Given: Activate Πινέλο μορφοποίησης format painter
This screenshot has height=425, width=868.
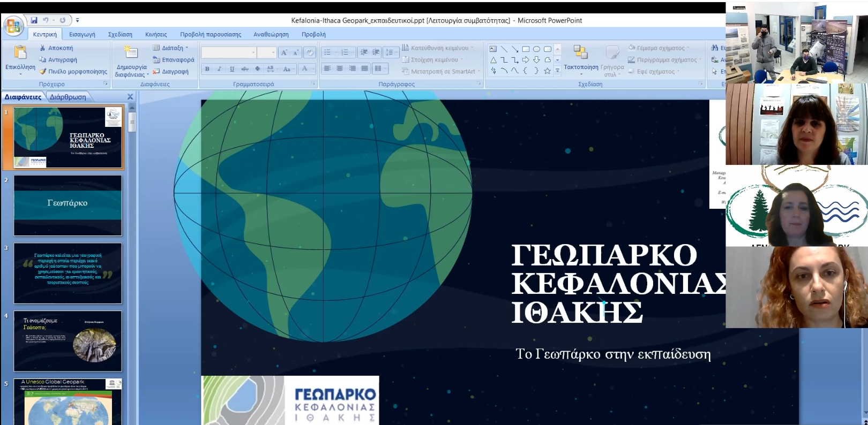Looking at the screenshot, I should (x=73, y=71).
